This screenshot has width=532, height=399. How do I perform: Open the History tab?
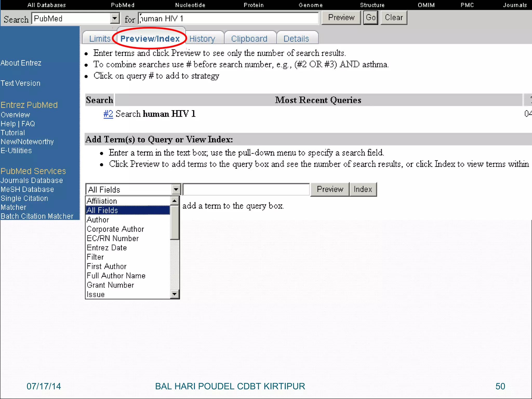click(202, 39)
